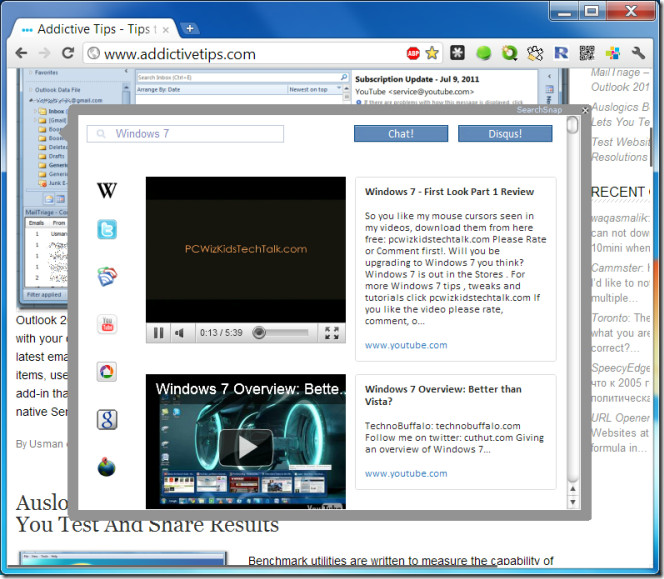This screenshot has width=664, height=579.
Task: Click the green magnifier extension icon
Action: (x=510, y=53)
